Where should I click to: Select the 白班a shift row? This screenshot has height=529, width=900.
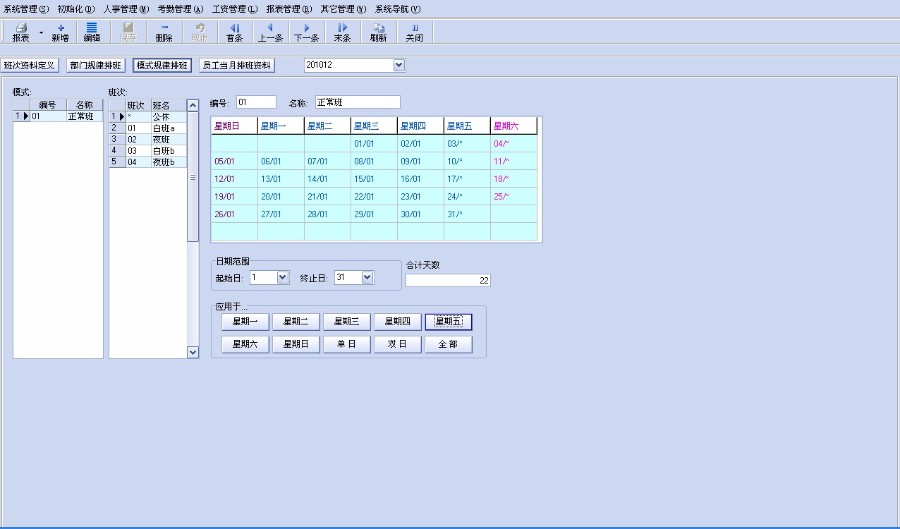tap(148, 129)
